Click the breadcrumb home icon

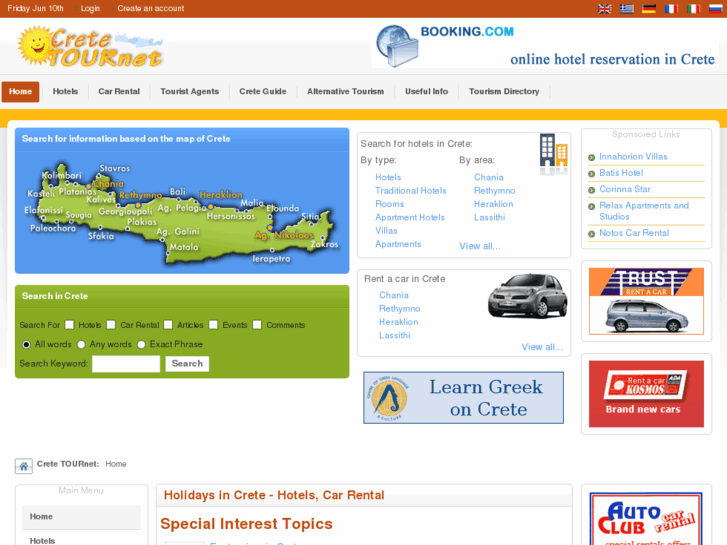coord(24,466)
